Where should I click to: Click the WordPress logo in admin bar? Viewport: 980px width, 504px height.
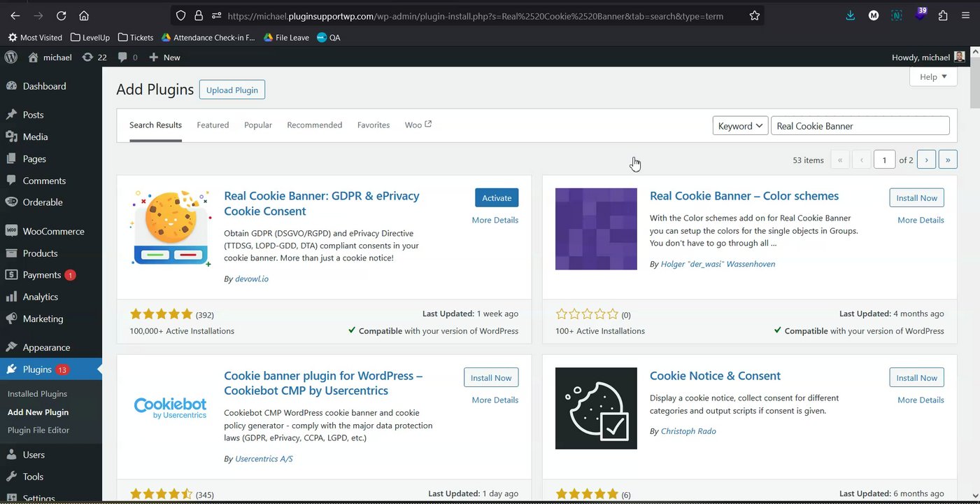coord(11,57)
